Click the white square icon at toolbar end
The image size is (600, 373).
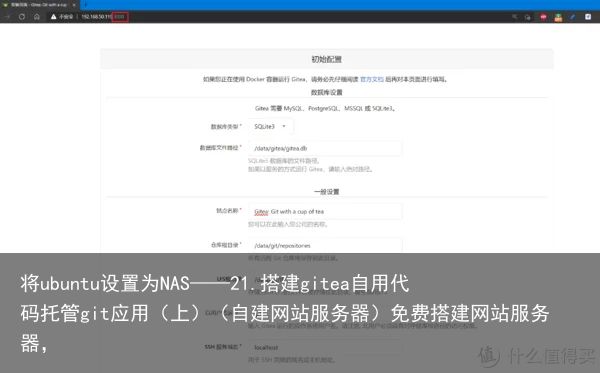[x=588, y=16]
